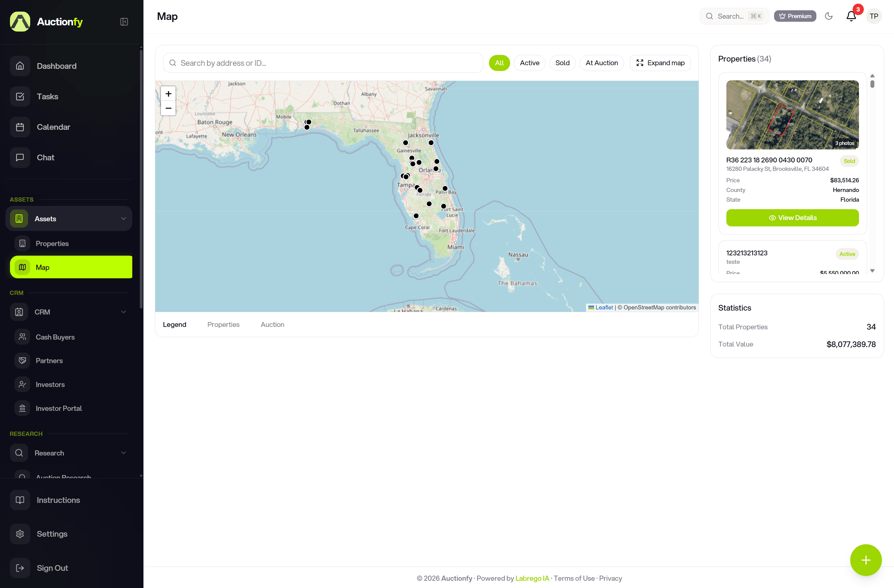The image size is (894, 588).
Task: Click the Dashboard home icon
Action: tap(20, 66)
